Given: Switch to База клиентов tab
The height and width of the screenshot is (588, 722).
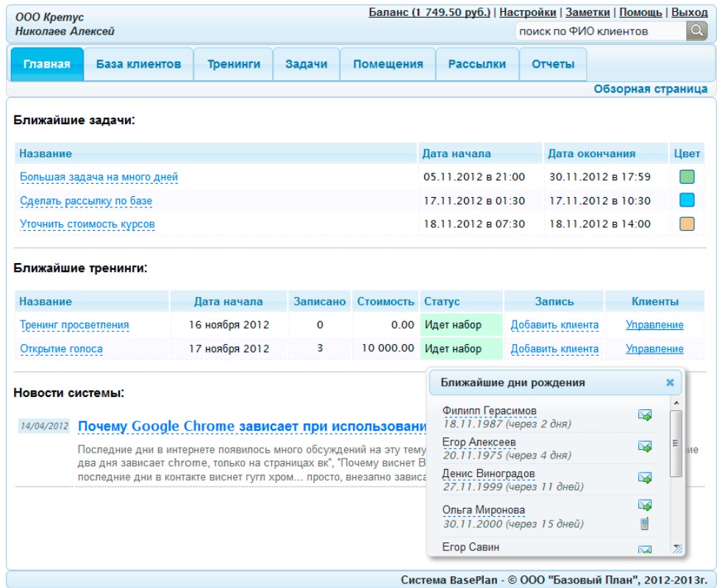Looking at the screenshot, I should coord(139,64).
